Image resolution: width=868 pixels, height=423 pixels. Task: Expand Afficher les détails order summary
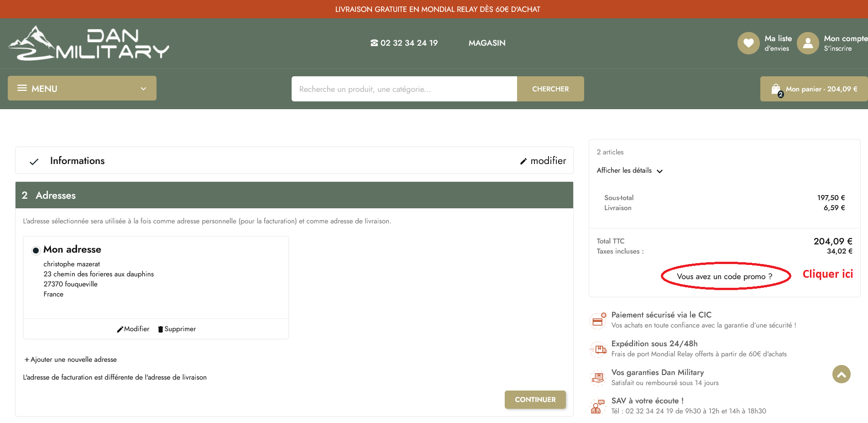pyautogui.click(x=629, y=170)
